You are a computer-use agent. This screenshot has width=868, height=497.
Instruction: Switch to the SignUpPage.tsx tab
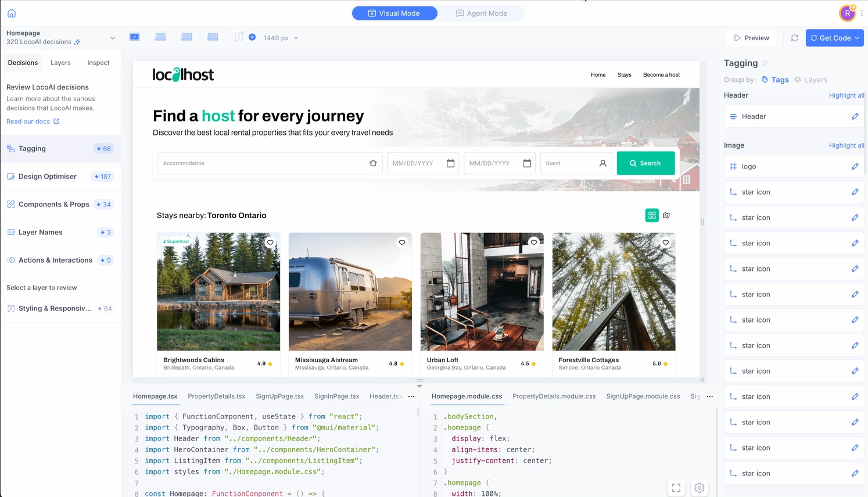(x=280, y=396)
